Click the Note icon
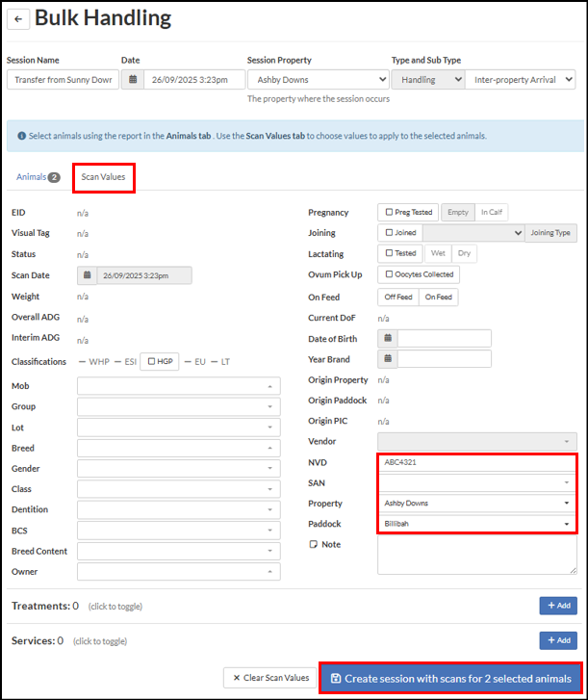The height and width of the screenshot is (700, 588). 313,544
